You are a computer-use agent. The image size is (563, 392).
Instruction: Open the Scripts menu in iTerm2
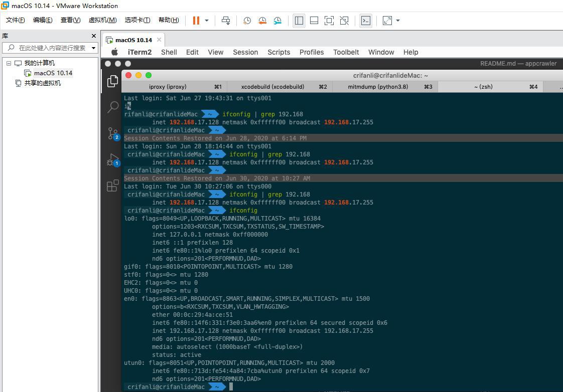coord(278,52)
